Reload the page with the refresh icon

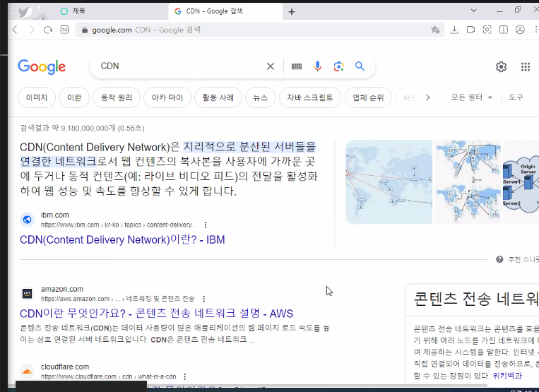pyautogui.click(x=48, y=30)
